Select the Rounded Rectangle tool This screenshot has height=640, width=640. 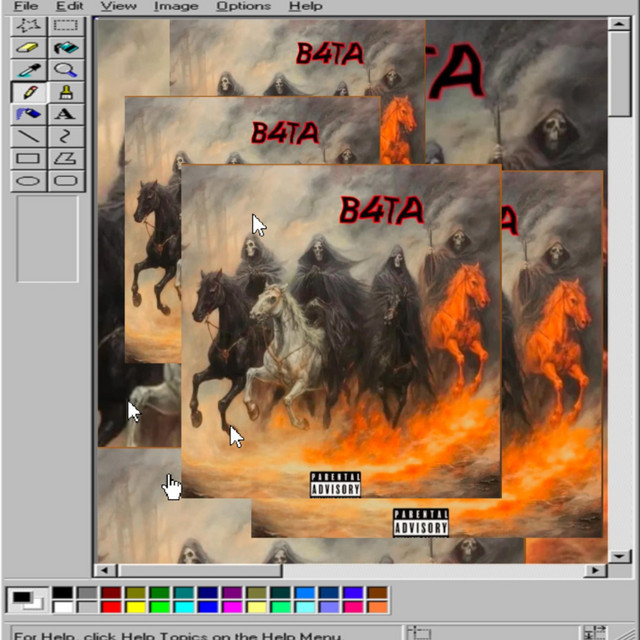point(66,181)
